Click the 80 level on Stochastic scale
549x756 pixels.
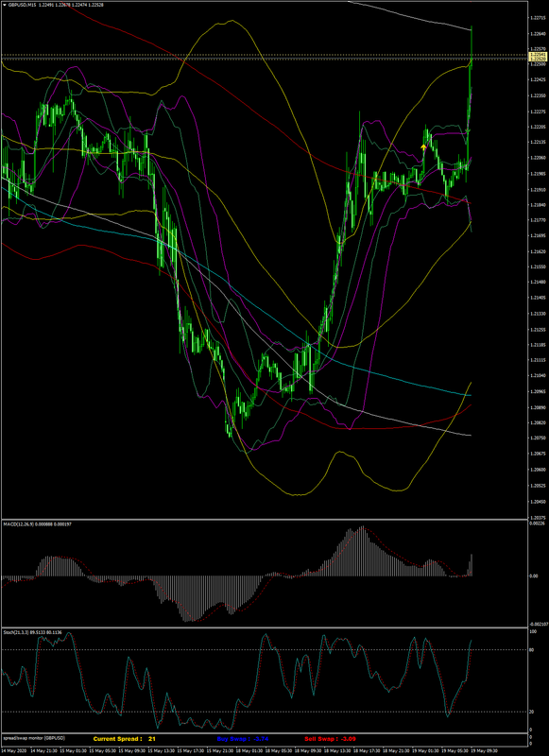coord(533,649)
